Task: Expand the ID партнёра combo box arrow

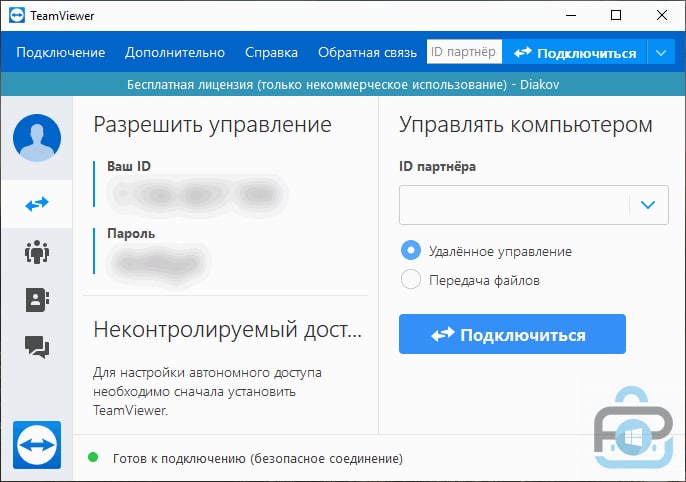Action: click(648, 205)
